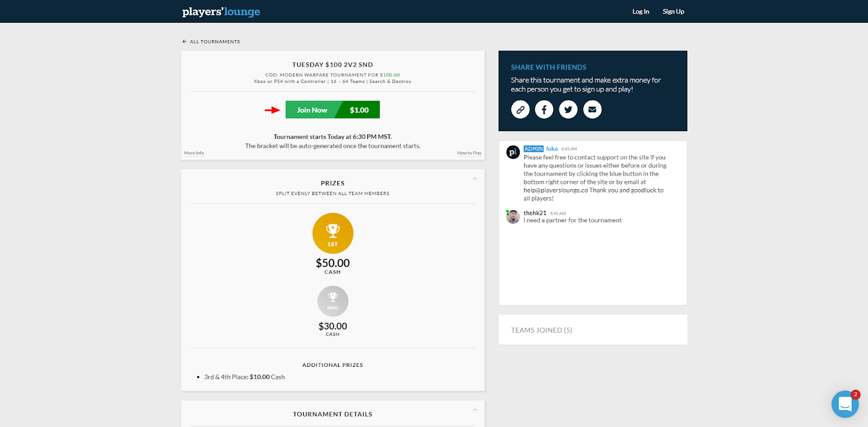Click the ADMIN badge label
Image resolution: width=868 pixels, height=427 pixels.
pos(533,148)
